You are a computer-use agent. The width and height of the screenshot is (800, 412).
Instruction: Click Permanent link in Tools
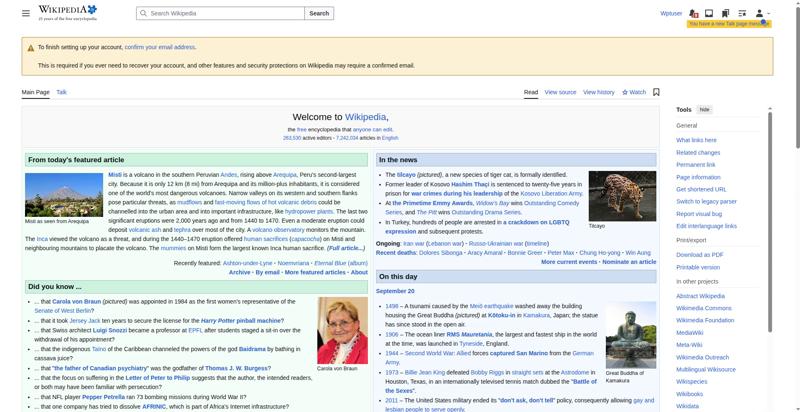pyautogui.click(x=695, y=165)
